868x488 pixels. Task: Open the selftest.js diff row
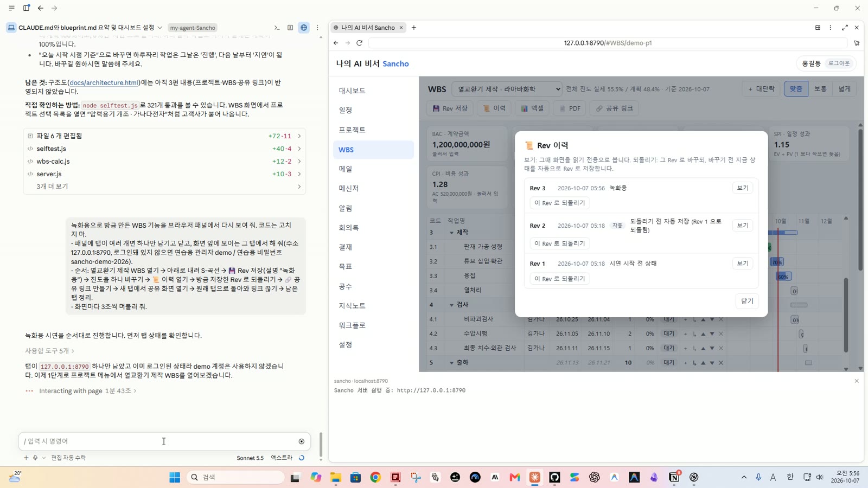click(164, 149)
